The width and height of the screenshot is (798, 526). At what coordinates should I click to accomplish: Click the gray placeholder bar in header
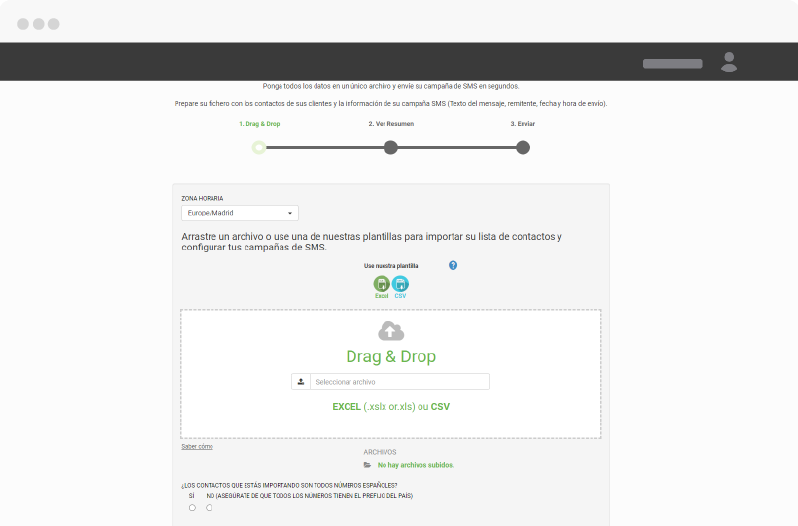(672, 63)
